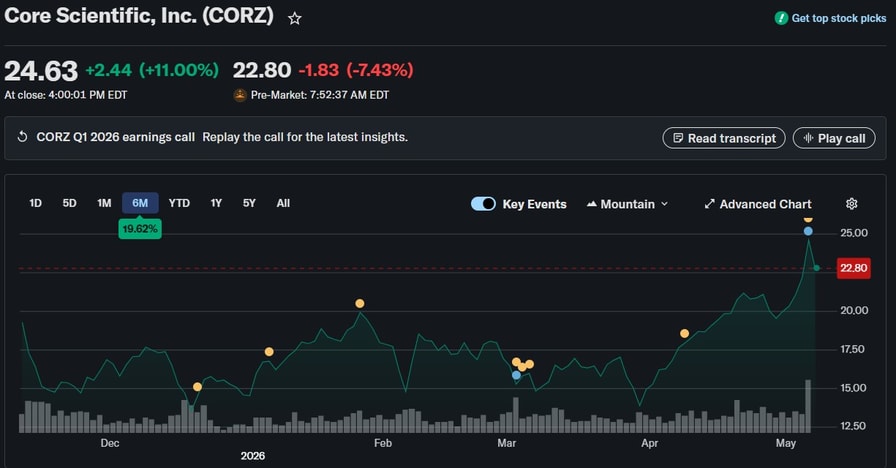
Task: Click the yellow event marker in late December
Action: tap(197, 387)
